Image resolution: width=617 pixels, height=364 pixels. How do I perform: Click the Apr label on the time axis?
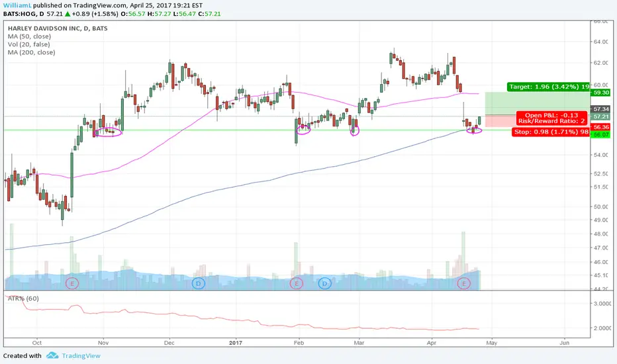pyautogui.click(x=432, y=343)
